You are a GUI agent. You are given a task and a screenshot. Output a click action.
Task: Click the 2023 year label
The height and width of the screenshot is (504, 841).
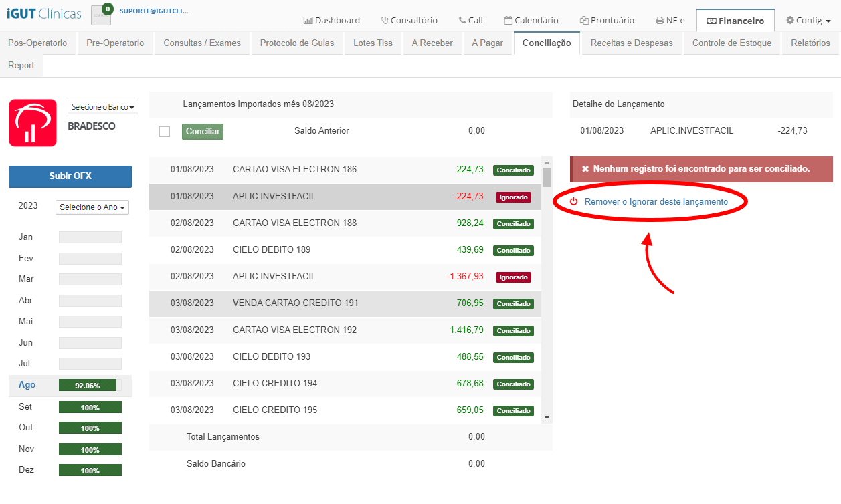[28, 205]
